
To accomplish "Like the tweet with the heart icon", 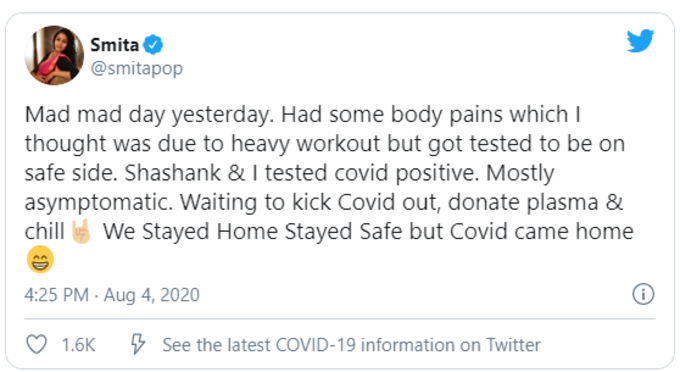I will tap(36, 345).
